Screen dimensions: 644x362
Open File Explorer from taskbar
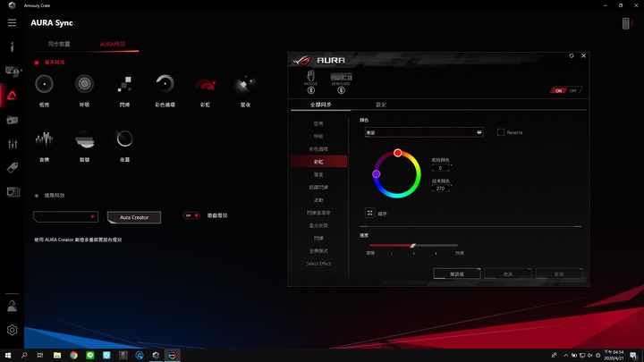57,356
